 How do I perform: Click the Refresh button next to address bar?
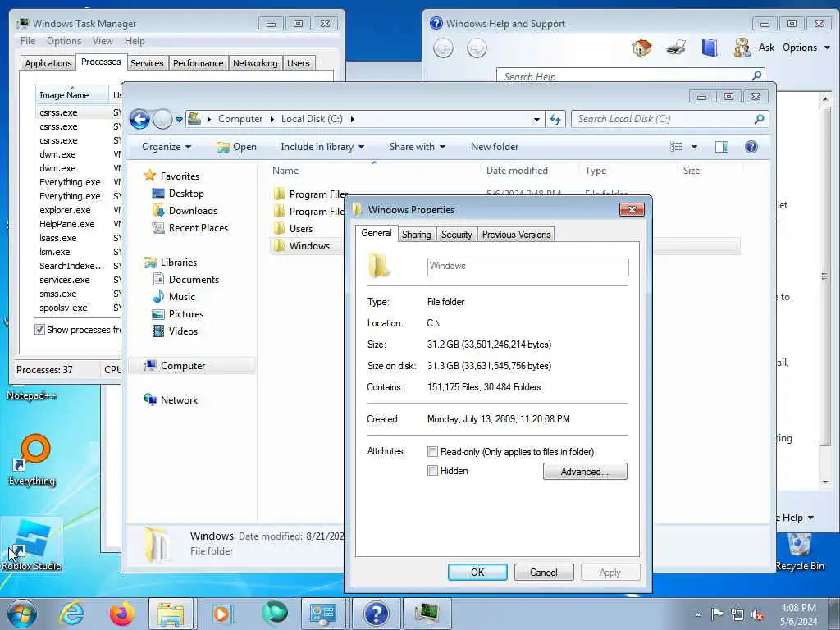[x=555, y=119]
